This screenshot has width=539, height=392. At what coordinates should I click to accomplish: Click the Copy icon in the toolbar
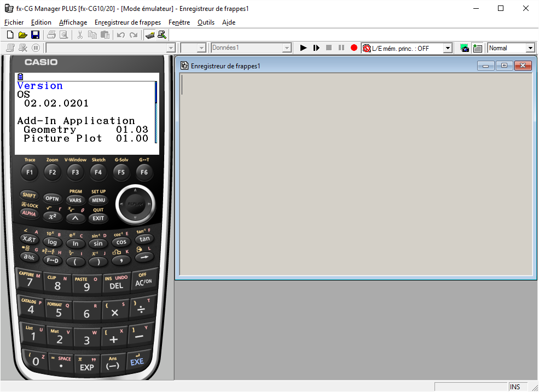(92, 34)
